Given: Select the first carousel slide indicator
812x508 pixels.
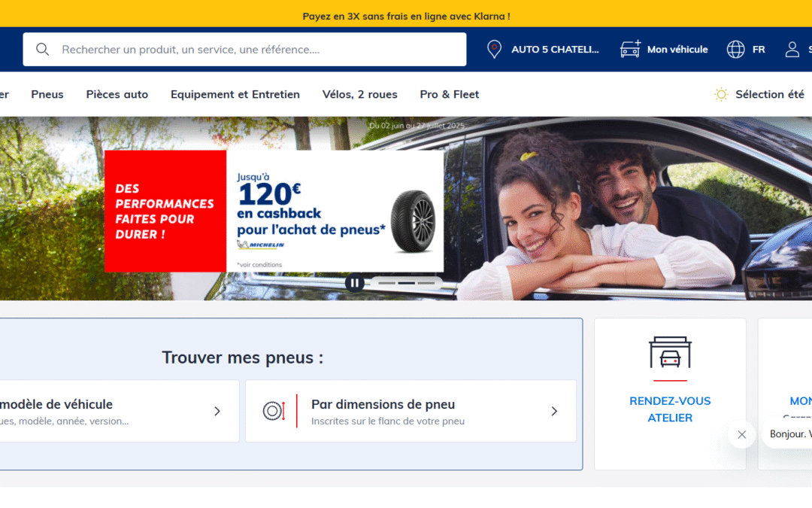Looking at the screenshot, I should tap(386, 283).
